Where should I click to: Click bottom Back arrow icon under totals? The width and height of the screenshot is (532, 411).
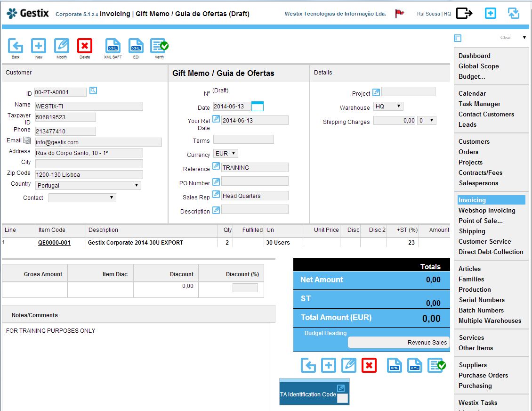(308, 365)
